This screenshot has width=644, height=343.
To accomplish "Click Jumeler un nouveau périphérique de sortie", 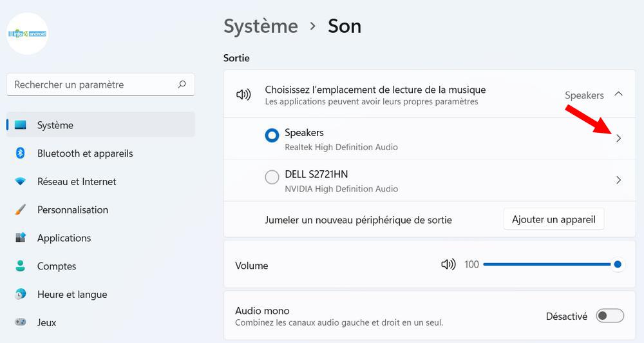I will pos(358,220).
